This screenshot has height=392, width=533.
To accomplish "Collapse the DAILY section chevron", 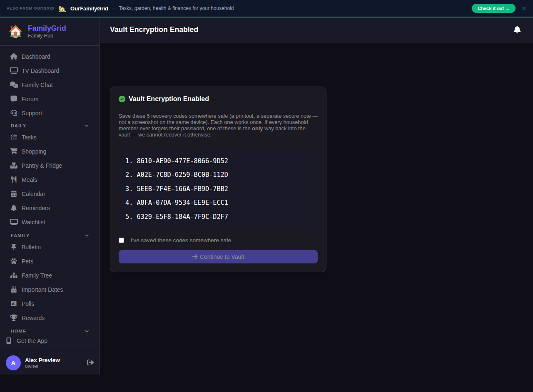I will click(x=87, y=126).
